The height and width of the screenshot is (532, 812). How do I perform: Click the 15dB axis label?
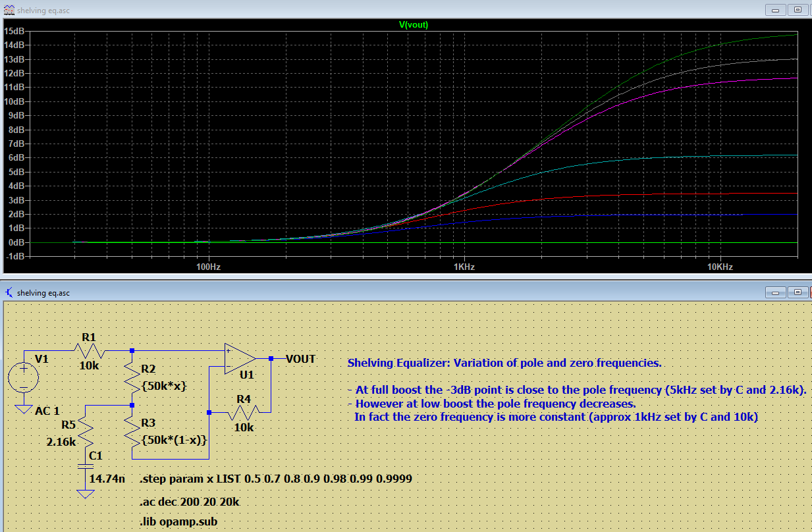14,31
